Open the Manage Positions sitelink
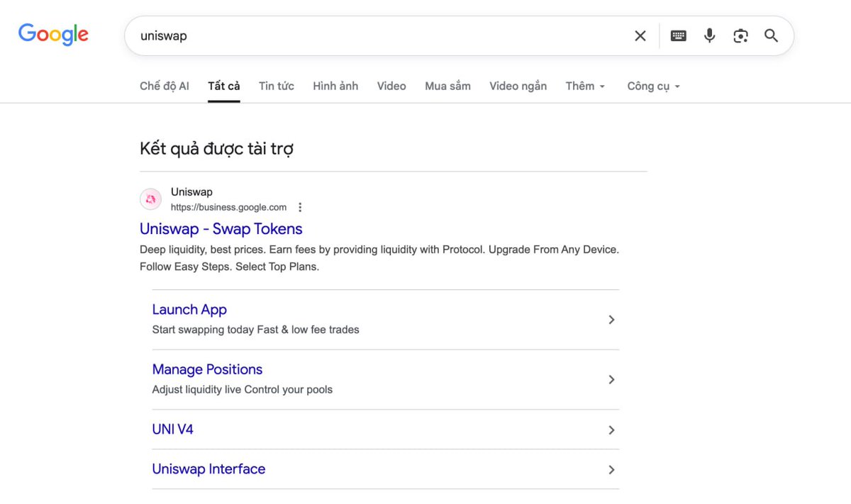The height and width of the screenshot is (504, 851). [x=207, y=369]
